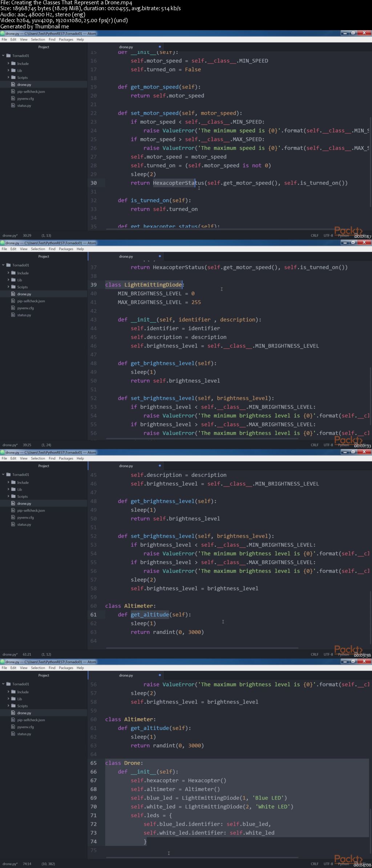Screen dimensions: 372x868
Task: Click Lib folder icon in 00:04:08 tree
Action: pos(13,699)
